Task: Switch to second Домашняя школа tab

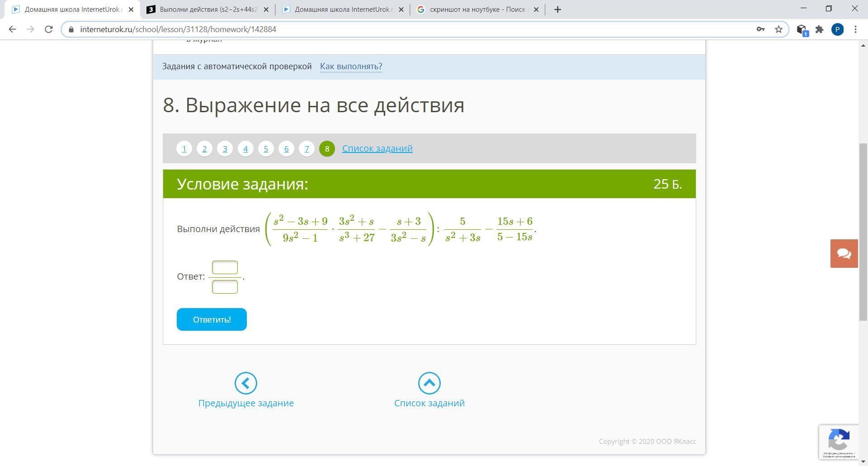Action: click(x=344, y=10)
